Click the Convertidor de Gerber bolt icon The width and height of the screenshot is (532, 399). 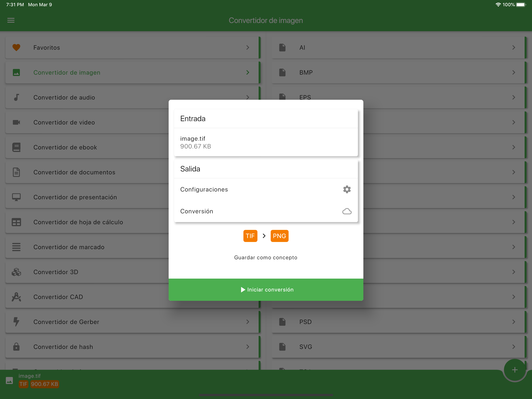(16, 322)
